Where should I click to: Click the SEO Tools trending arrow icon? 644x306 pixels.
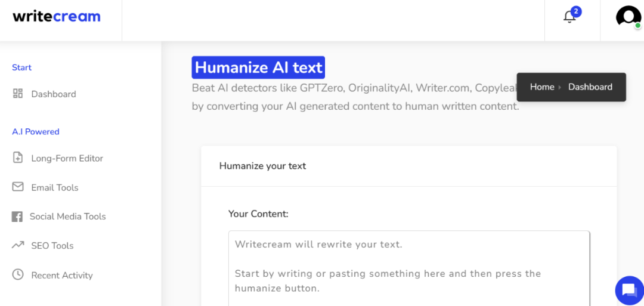pyautogui.click(x=18, y=245)
